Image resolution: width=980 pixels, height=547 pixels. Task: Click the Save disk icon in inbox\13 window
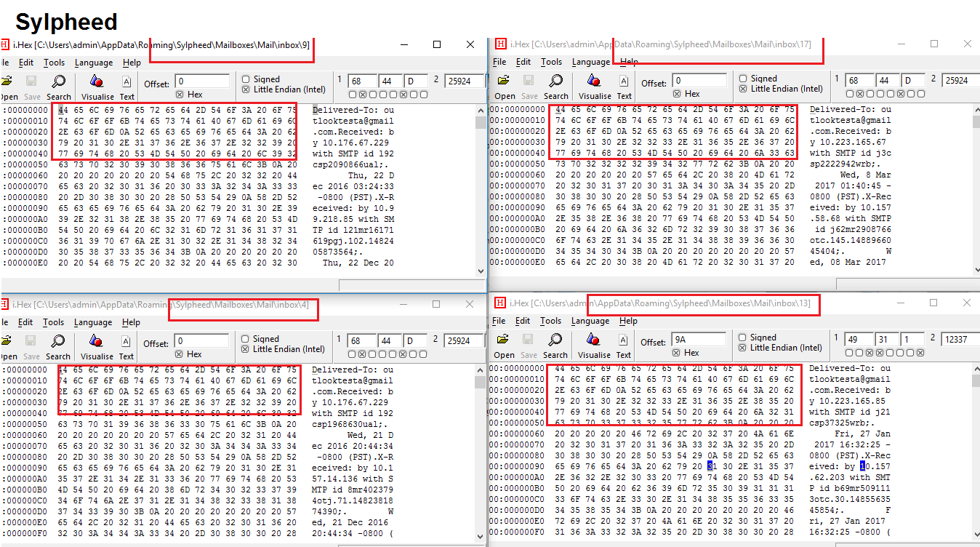(529, 340)
